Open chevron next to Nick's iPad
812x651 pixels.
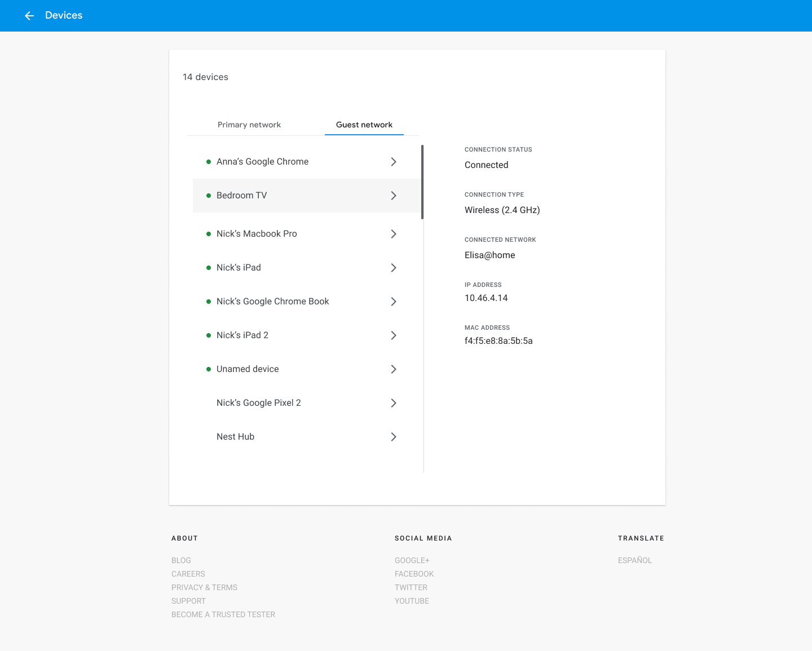394,268
